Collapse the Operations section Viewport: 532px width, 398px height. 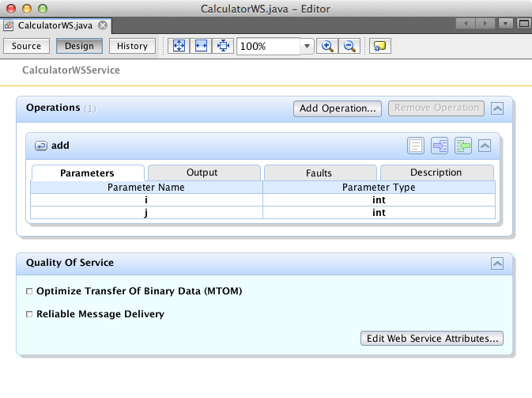pos(496,108)
